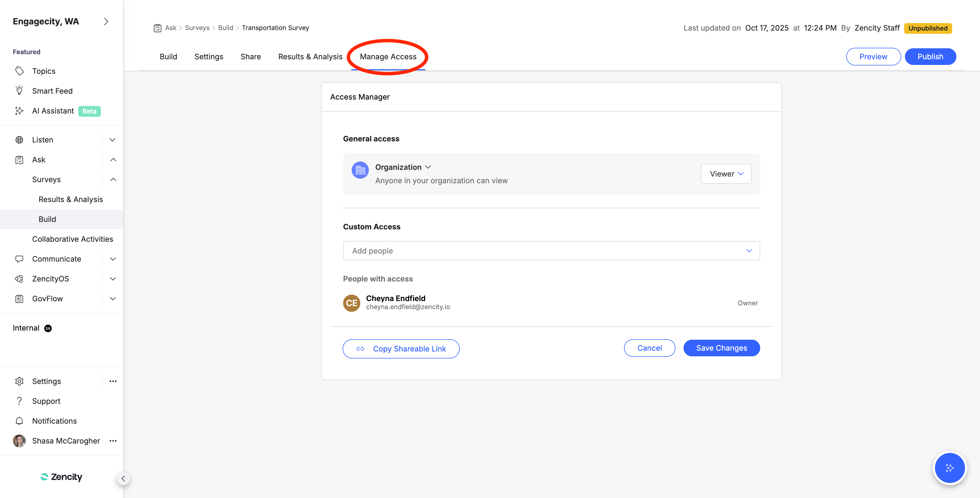Click the AI Assistant sparkle icon

pos(19,111)
